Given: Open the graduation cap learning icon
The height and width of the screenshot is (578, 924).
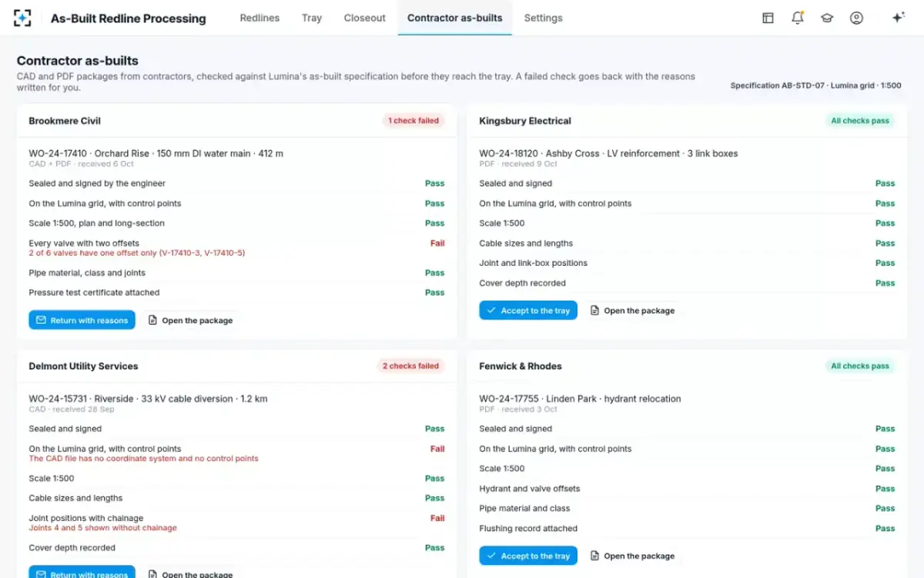Looking at the screenshot, I should (827, 18).
